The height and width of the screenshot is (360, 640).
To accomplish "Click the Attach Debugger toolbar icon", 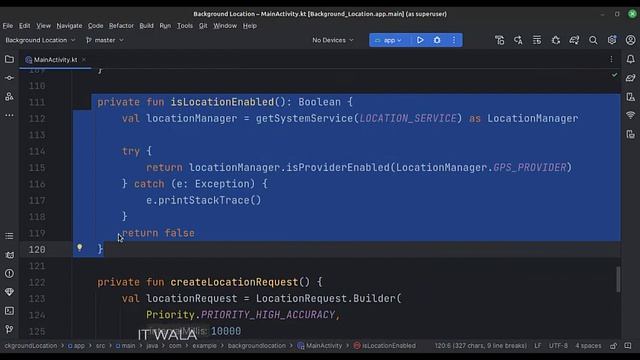I will [556, 40].
